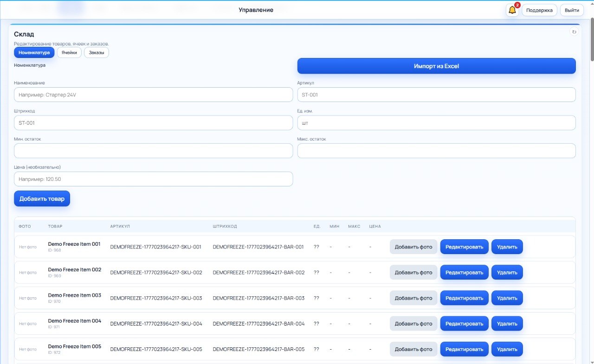Select barcode DEMOFREEZE-1777023964217-BAR-002
Viewport: 594px width, 364px height.
click(x=258, y=272)
